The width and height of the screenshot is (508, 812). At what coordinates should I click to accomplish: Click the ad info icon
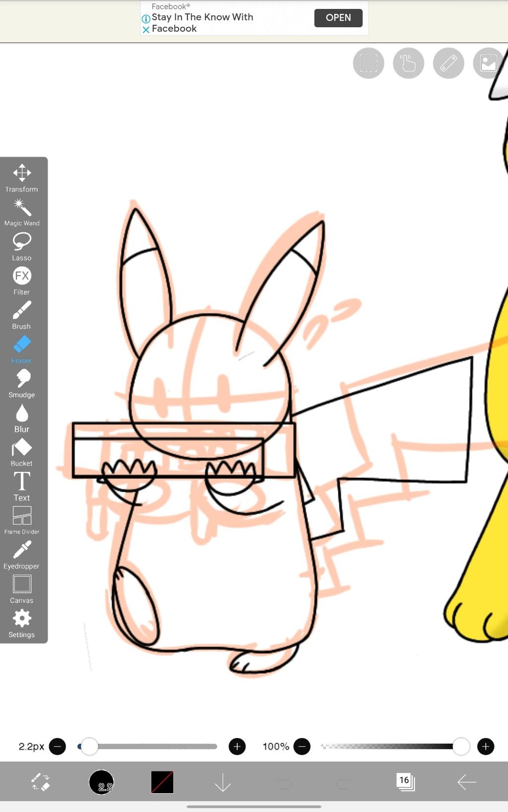click(x=146, y=19)
